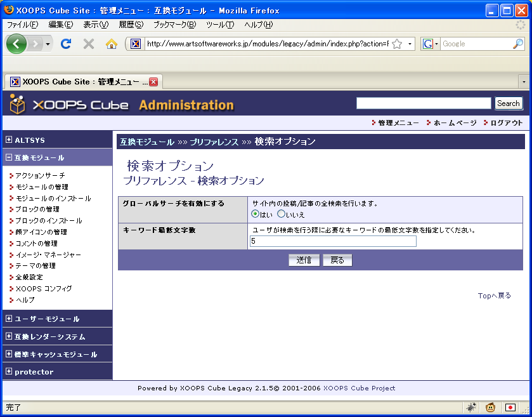Open the ブックマーク menu

pyautogui.click(x=175, y=25)
